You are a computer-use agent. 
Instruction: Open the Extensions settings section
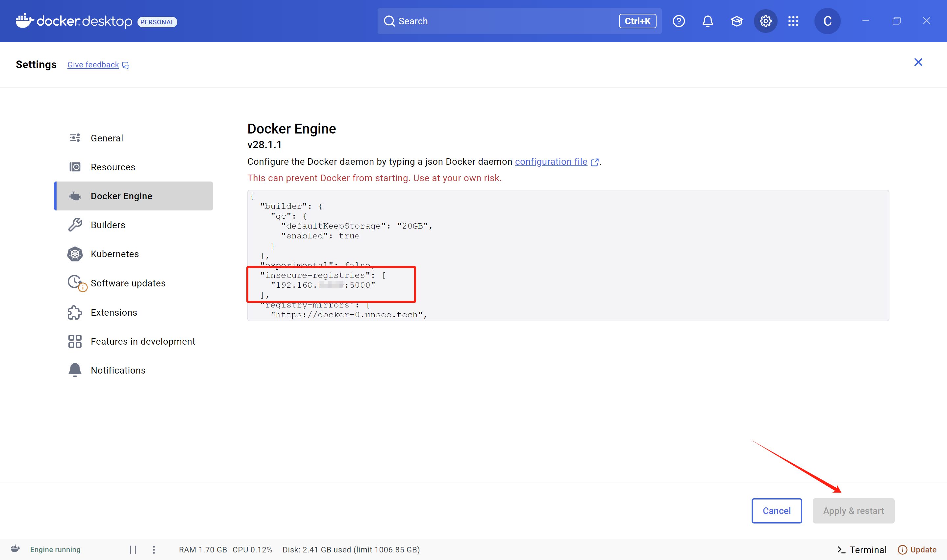[x=114, y=312]
